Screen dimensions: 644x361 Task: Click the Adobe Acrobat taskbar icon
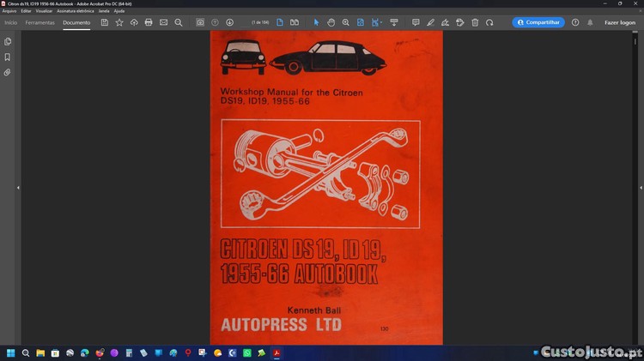(276, 352)
